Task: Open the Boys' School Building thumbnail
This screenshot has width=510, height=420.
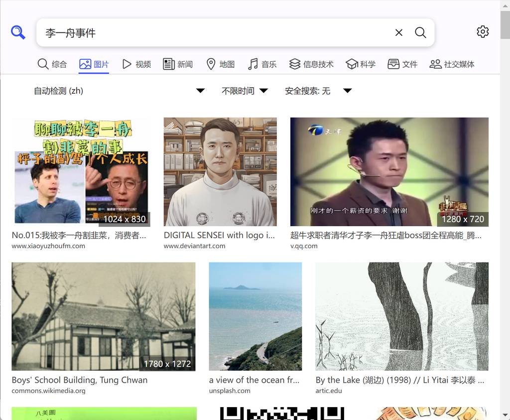Action: [x=104, y=316]
